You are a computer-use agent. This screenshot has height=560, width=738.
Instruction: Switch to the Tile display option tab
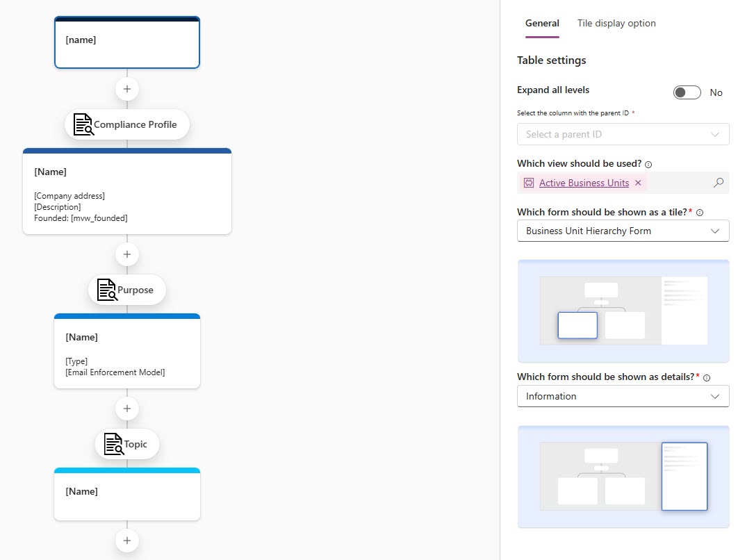(616, 23)
